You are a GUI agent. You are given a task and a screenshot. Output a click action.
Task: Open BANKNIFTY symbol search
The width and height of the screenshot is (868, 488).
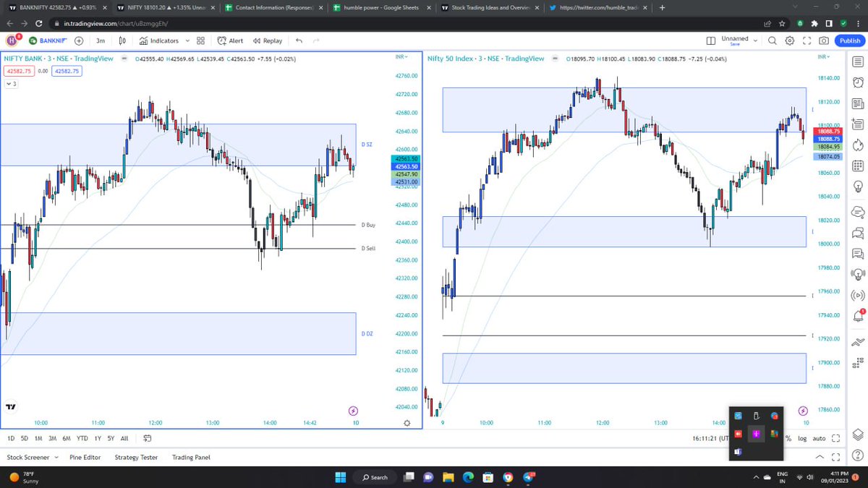(x=48, y=40)
